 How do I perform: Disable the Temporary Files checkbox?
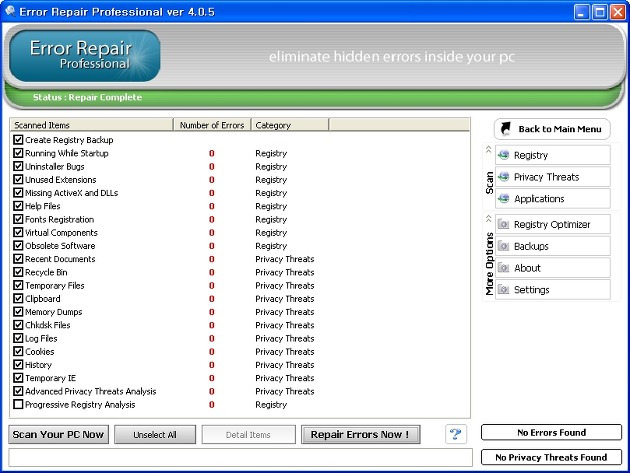coord(18,285)
